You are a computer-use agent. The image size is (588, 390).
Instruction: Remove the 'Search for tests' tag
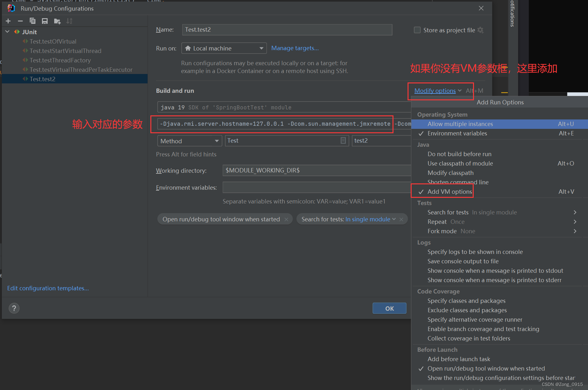click(x=401, y=219)
